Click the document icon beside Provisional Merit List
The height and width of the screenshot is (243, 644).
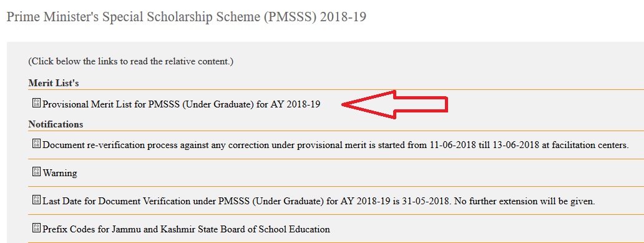point(37,103)
